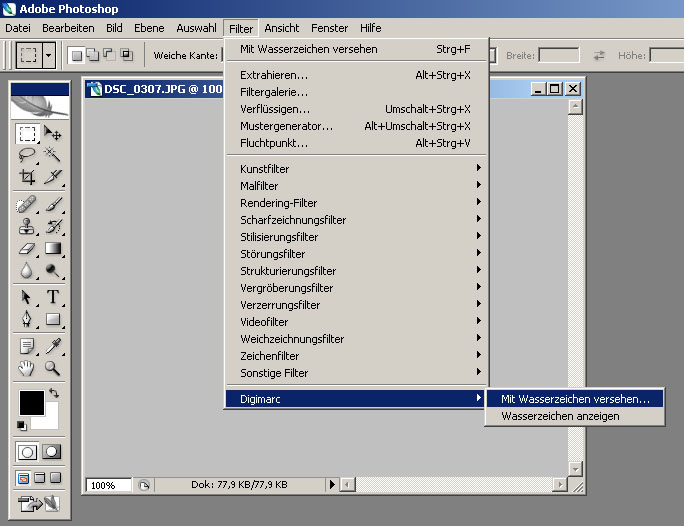Select the Crop tool
Image resolution: width=684 pixels, height=526 pixels.
27,177
